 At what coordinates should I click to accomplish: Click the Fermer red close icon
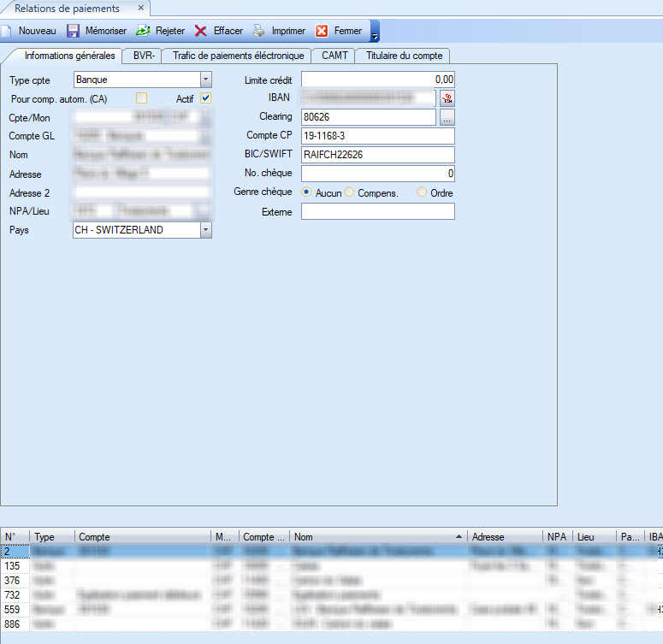tap(322, 31)
